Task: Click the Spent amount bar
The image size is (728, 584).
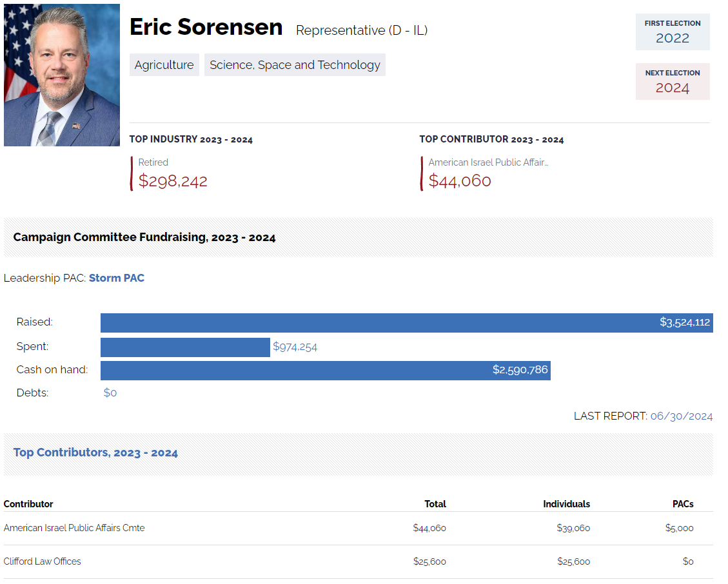Action: click(x=185, y=347)
